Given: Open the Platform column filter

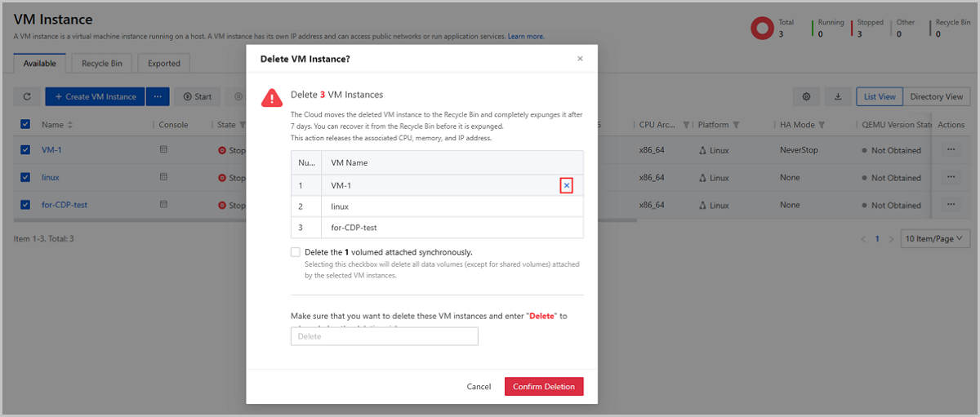Looking at the screenshot, I should pos(736,125).
